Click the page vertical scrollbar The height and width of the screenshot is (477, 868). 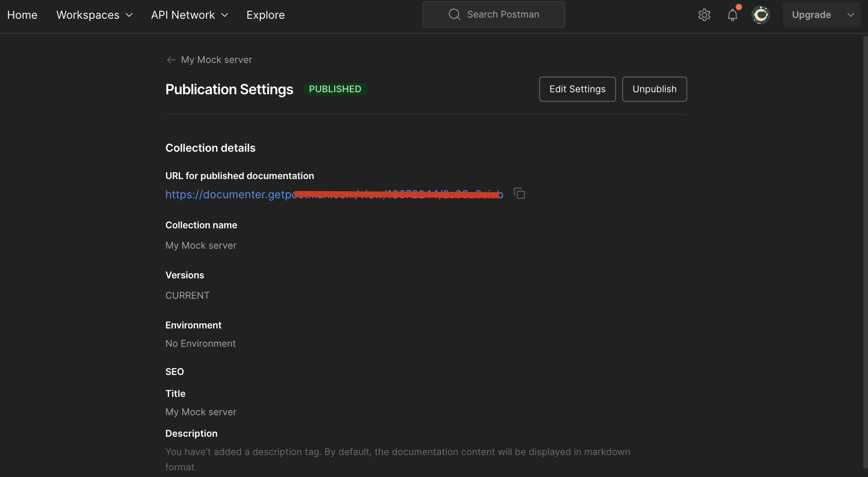pos(865,250)
